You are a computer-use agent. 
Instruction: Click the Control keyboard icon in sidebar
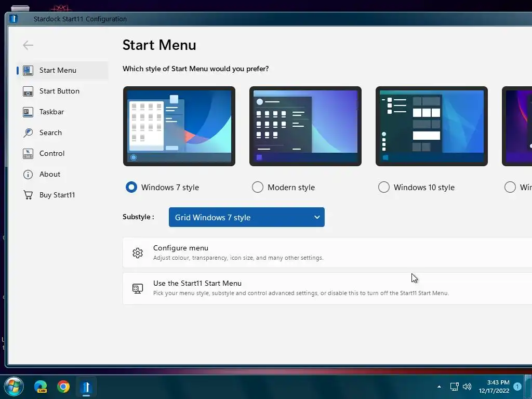[28, 153]
